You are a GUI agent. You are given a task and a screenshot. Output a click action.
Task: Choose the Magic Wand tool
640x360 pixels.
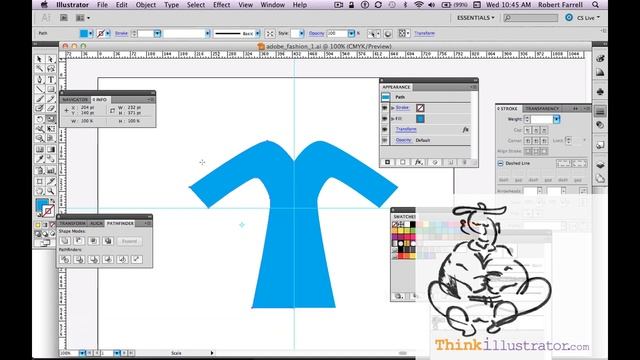[x=40, y=69]
